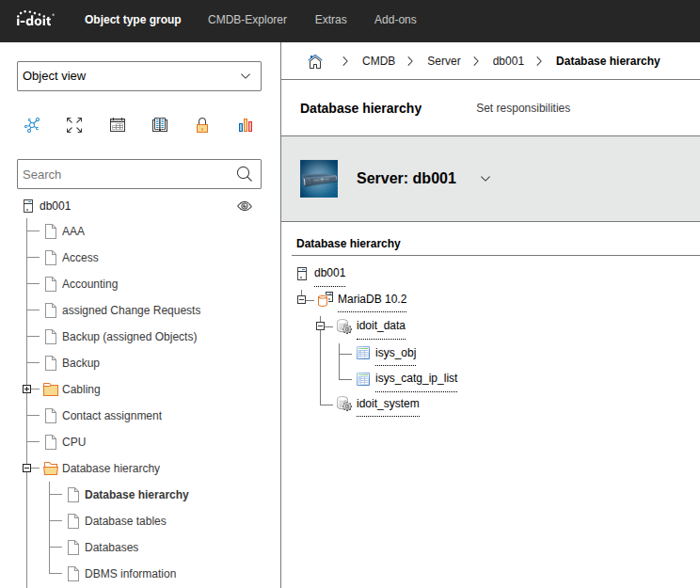
Task: Click the Databases page icon
Action: (73, 548)
